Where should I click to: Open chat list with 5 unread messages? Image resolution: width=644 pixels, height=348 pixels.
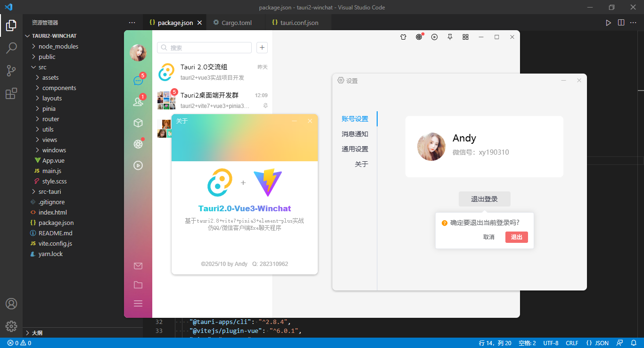click(x=138, y=80)
